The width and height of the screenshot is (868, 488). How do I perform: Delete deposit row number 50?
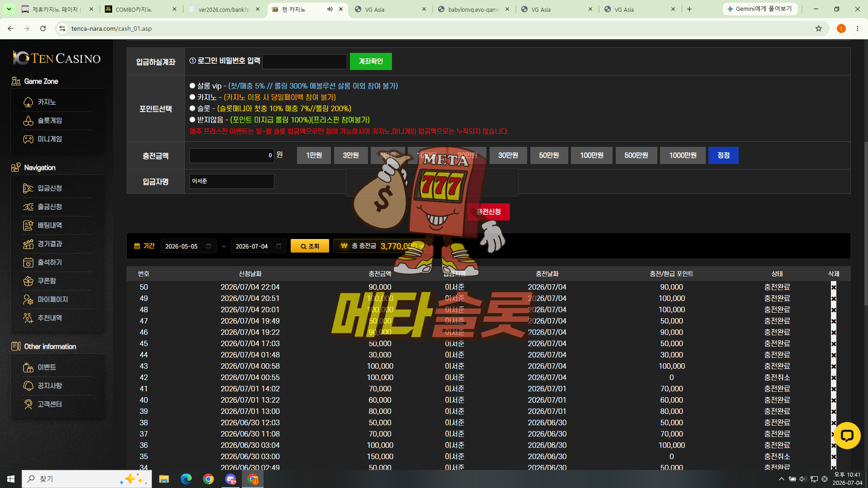pyautogui.click(x=834, y=287)
